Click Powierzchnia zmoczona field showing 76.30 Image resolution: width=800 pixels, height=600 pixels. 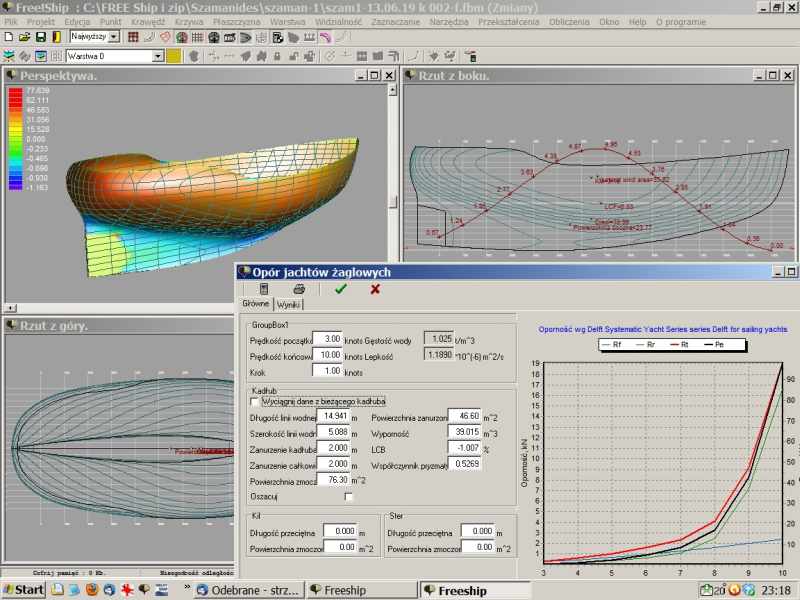(x=333, y=480)
